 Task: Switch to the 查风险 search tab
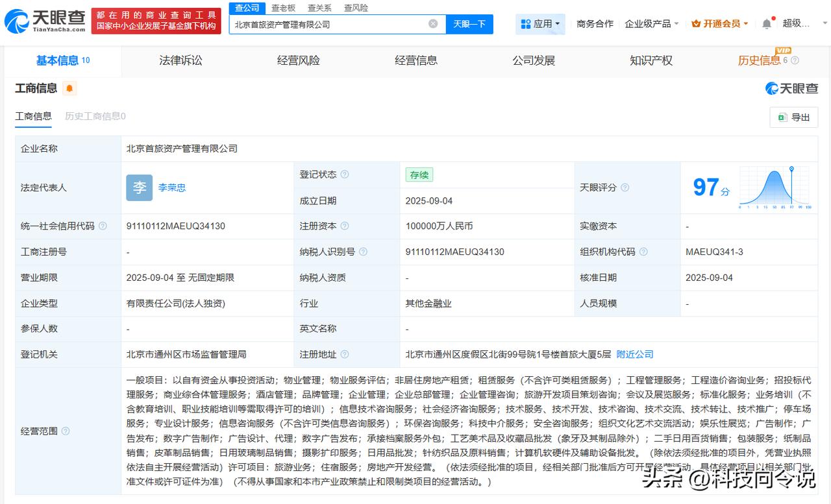(x=356, y=8)
